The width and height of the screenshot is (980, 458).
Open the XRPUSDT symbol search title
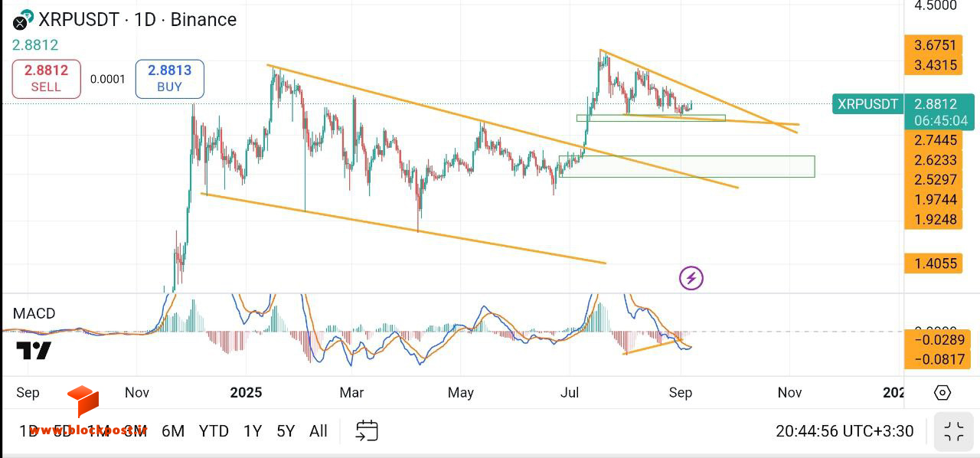pos(137,19)
